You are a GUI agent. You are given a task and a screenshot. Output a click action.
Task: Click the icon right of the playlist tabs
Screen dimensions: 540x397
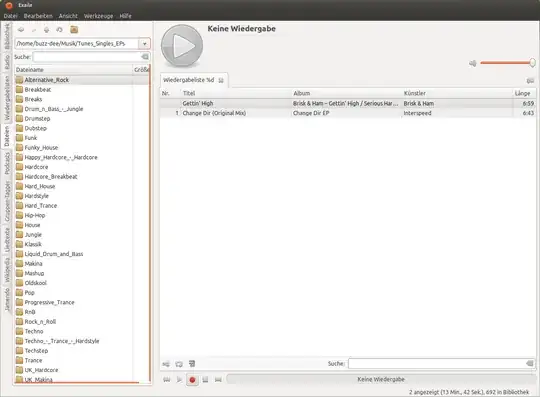click(x=530, y=81)
